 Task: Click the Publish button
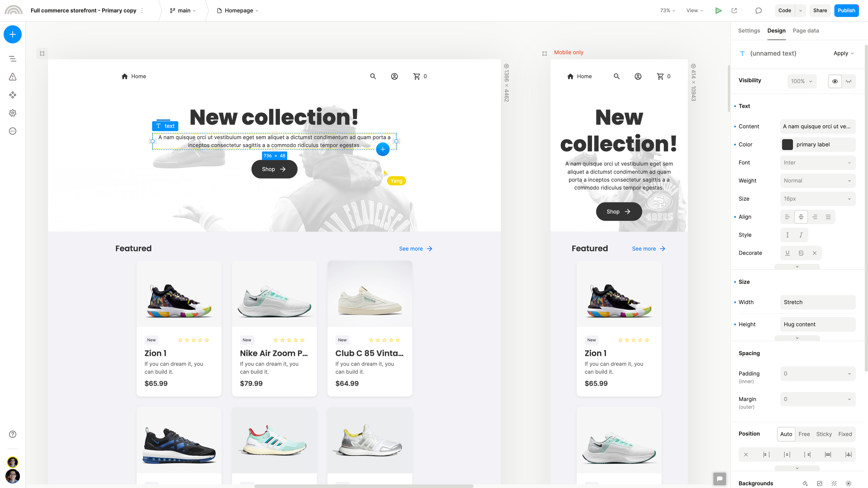tap(847, 10)
